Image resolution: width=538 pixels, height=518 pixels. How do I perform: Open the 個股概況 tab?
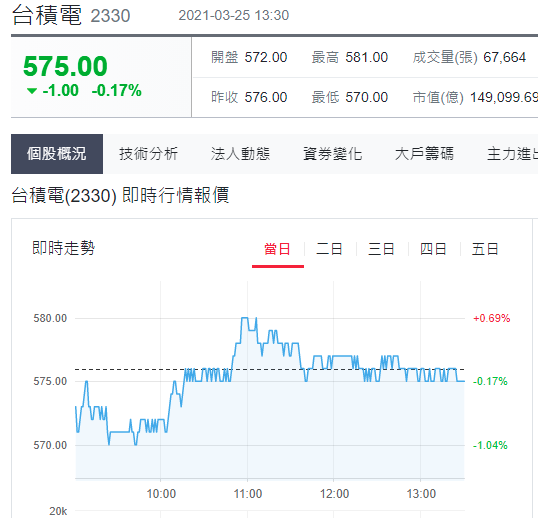coord(57,154)
